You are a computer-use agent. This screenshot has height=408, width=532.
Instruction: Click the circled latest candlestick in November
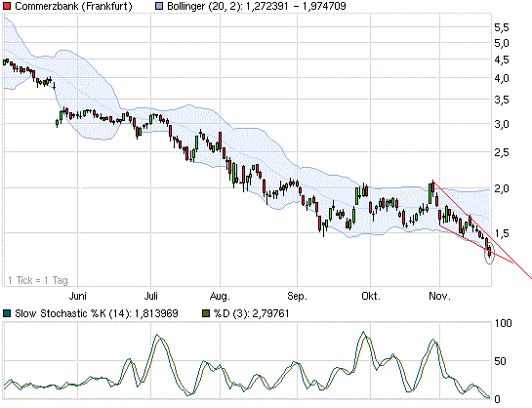pyautogui.click(x=489, y=252)
